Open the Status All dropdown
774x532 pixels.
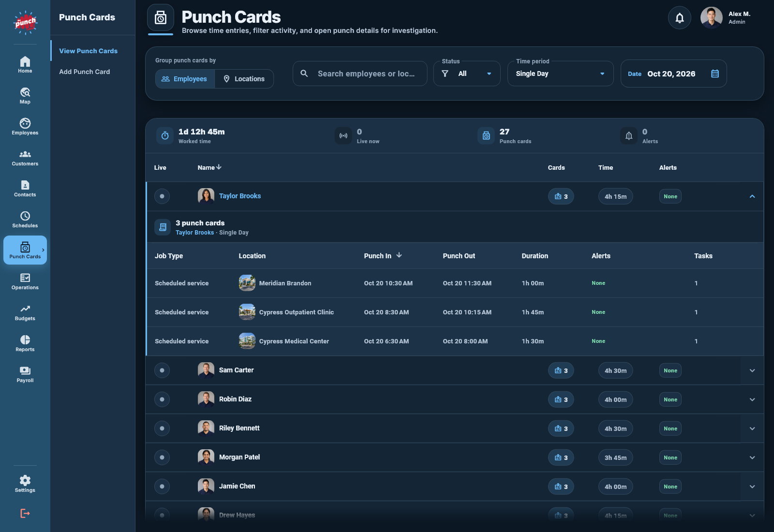click(x=467, y=74)
